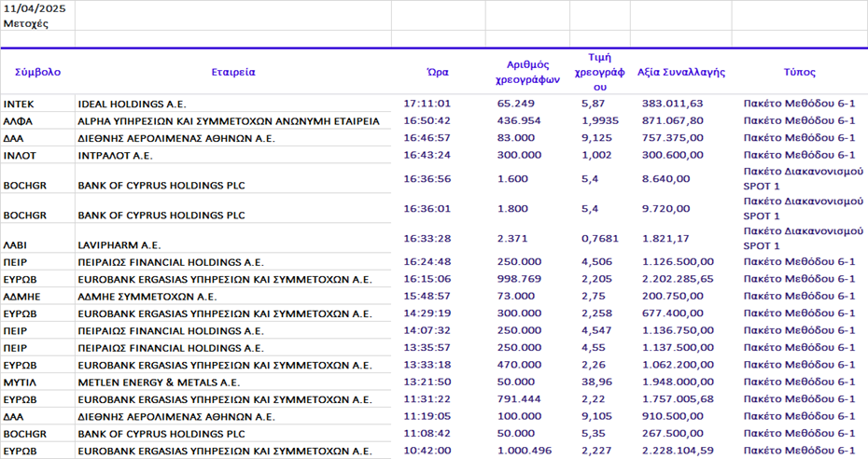Viewport: 868px width, 459px height.
Task: Select the transaction value 2.228.104,59
Action: 679,451
